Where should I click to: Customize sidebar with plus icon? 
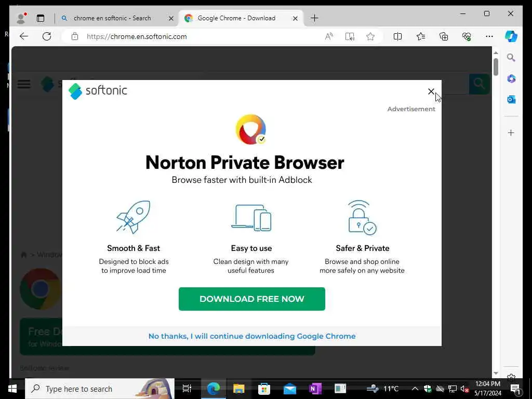(x=511, y=132)
